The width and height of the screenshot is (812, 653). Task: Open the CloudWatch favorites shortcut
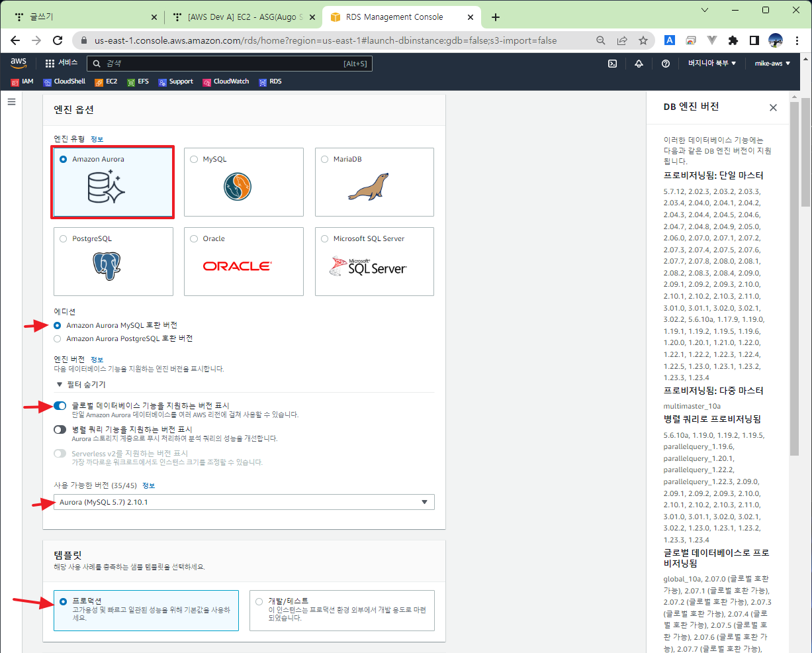(x=226, y=81)
